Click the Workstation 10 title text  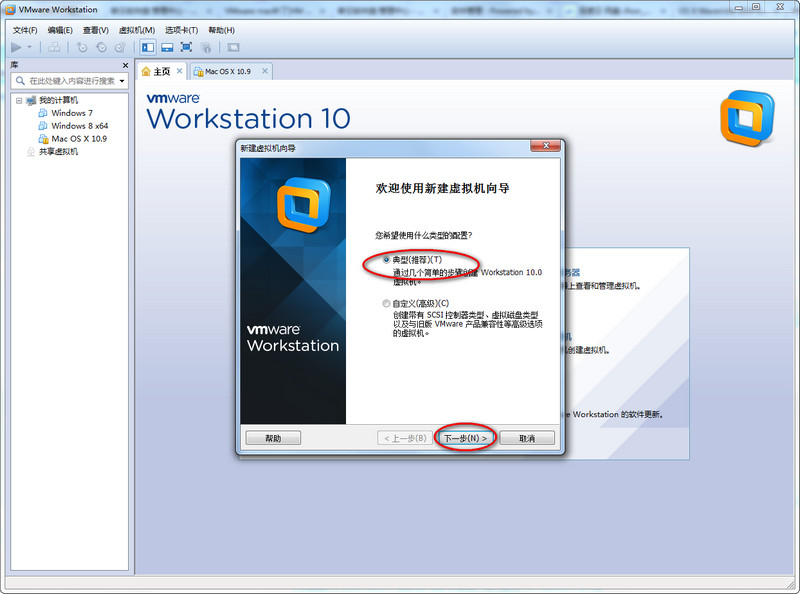click(248, 118)
